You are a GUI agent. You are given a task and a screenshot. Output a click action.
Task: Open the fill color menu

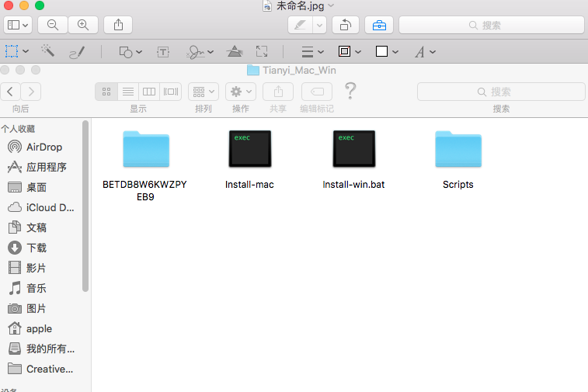coord(387,51)
